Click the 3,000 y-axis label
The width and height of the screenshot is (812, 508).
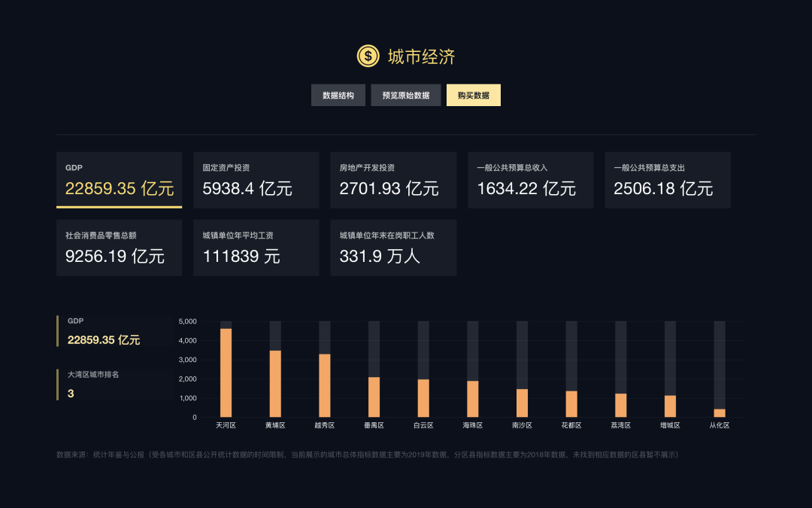pos(187,360)
